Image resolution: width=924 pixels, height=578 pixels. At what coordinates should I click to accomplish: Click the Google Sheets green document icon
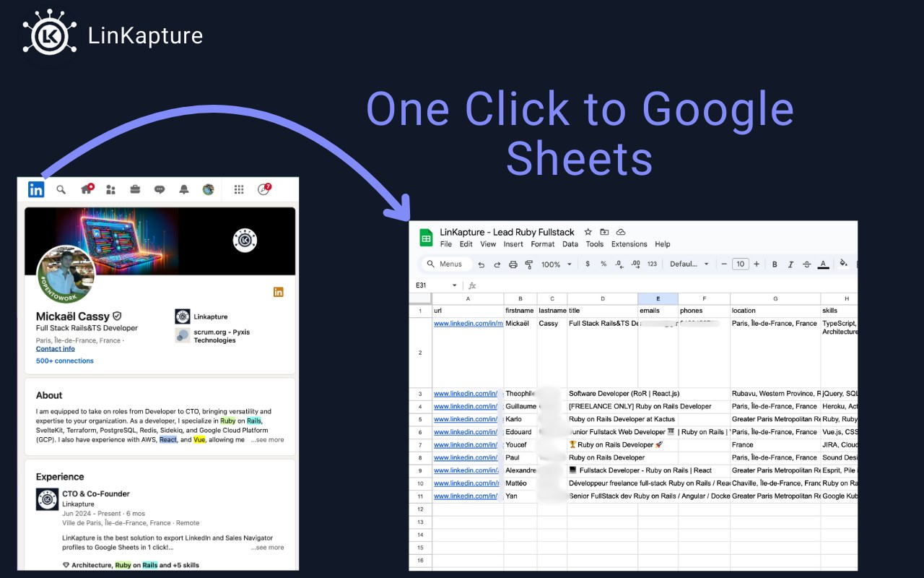click(426, 238)
